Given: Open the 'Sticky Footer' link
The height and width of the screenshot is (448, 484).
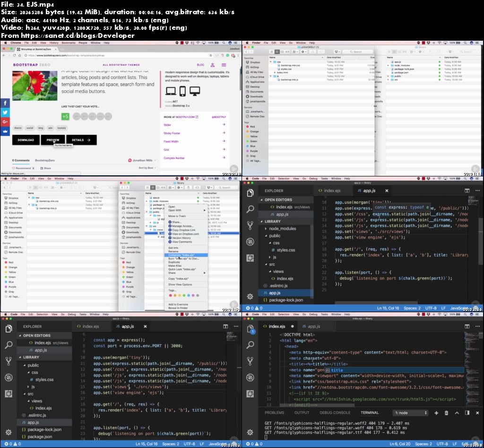Looking at the screenshot, I should pyautogui.click(x=172, y=133).
